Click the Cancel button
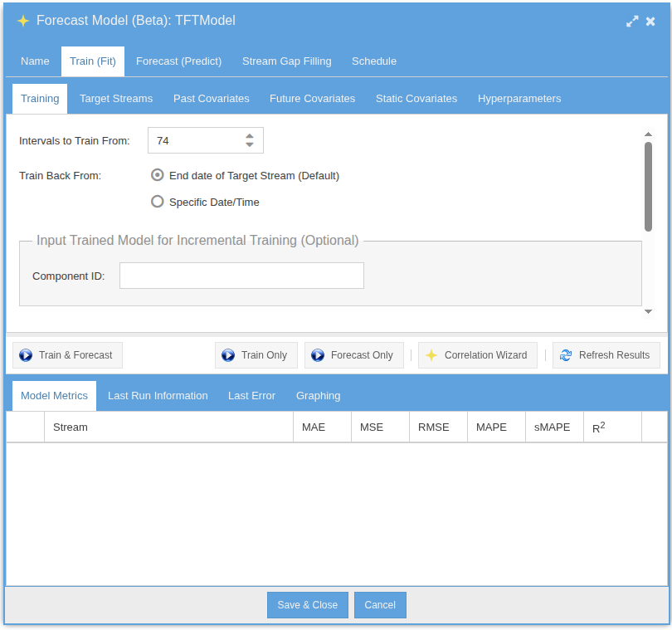Viewport: 672px width, 630px height. pos(380,605)
